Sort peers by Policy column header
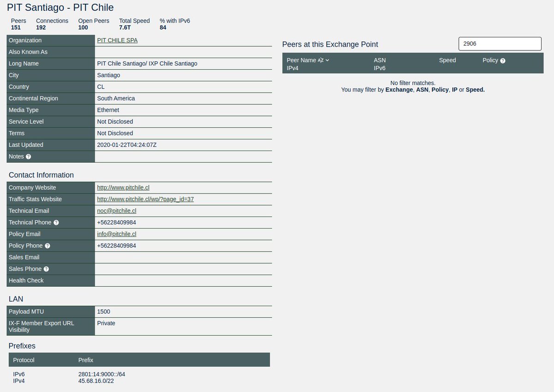 pyautogui.click(x=490, y=60)
